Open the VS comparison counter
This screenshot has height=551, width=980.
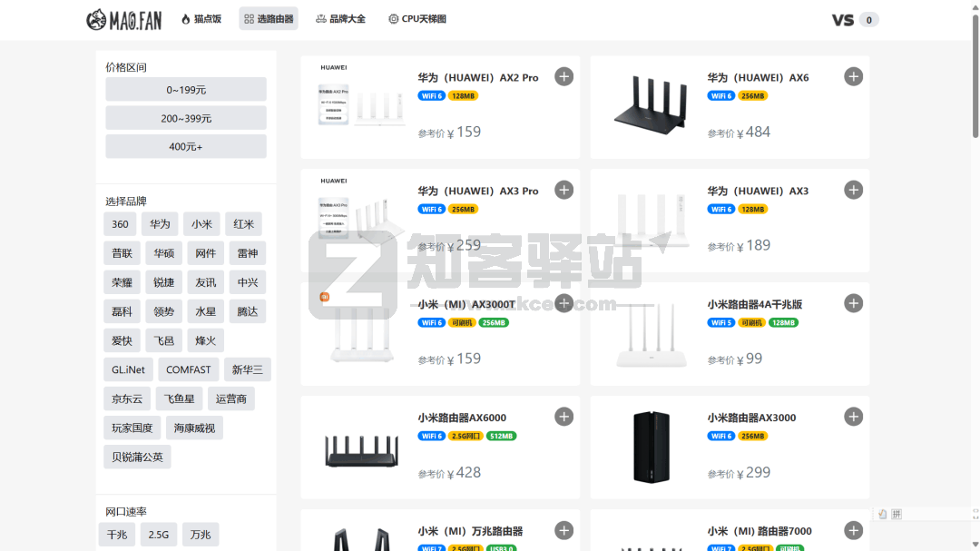(x=855, y=20)
